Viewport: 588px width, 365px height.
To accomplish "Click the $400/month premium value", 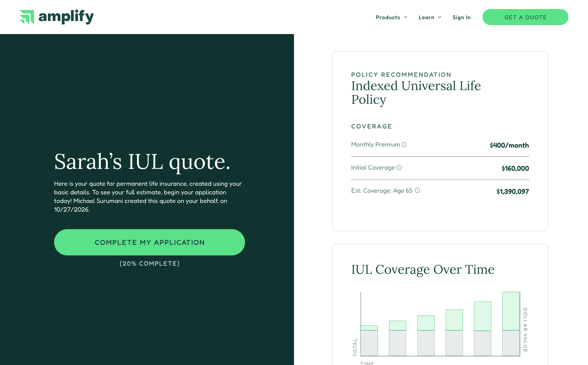I will point(509,145).
